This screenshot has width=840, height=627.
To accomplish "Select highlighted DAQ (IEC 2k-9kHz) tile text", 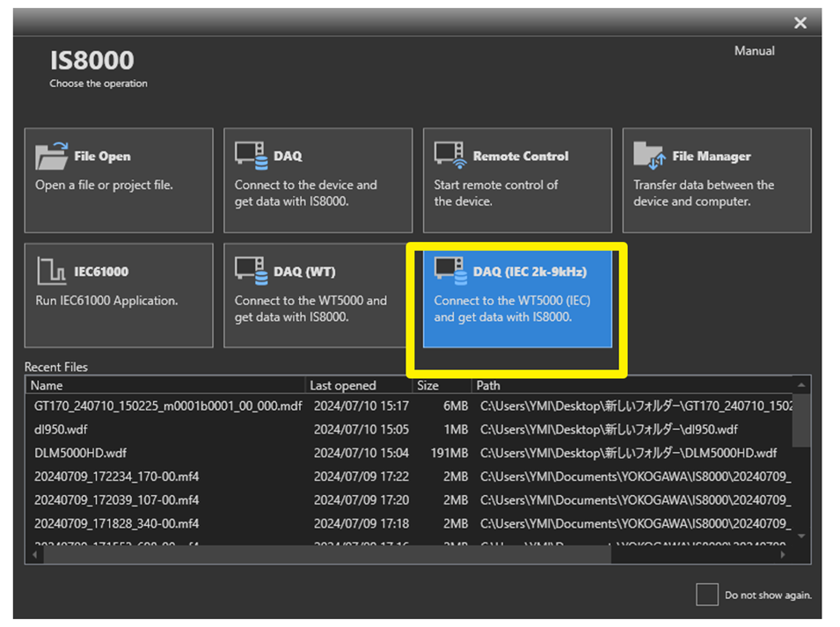I will click(x=512, y=309).
